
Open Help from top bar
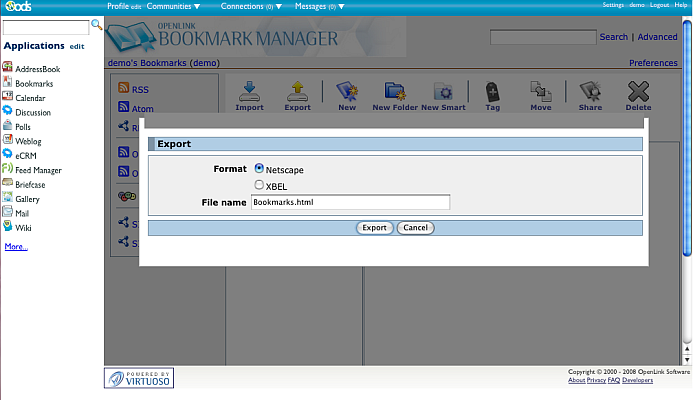click(681, 5)
